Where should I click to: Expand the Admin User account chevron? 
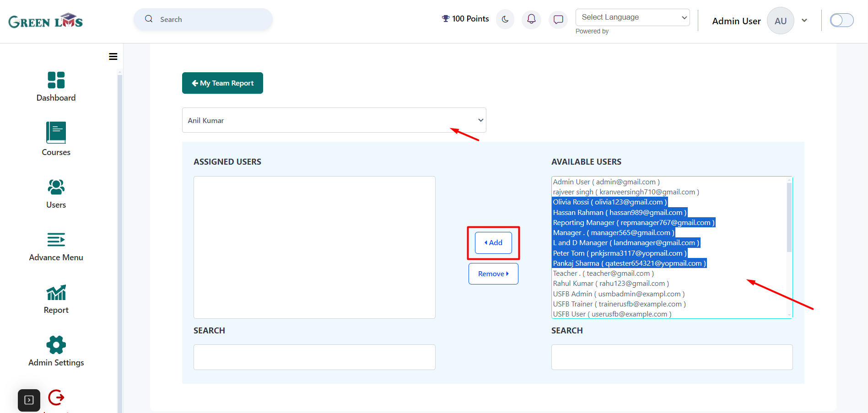coord(804,21)
